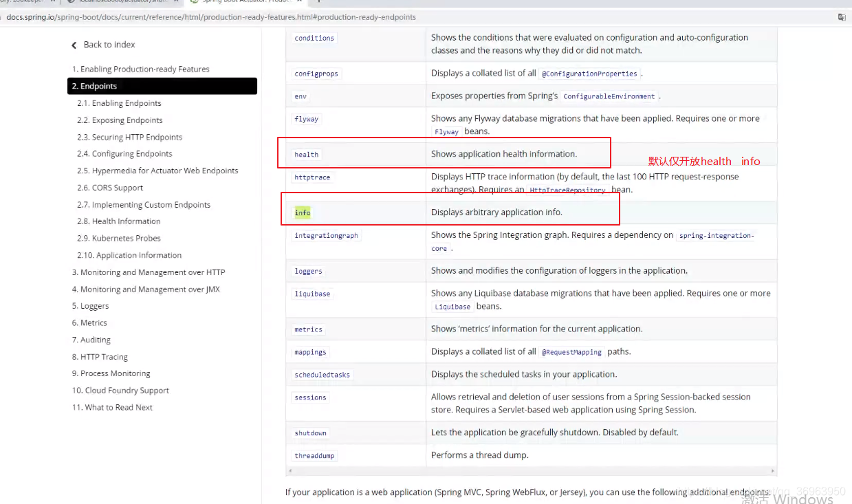Jump to 10. Cloud Foundry Support section
The width and height of the screenshot is (852, 504).
point(120,391)
